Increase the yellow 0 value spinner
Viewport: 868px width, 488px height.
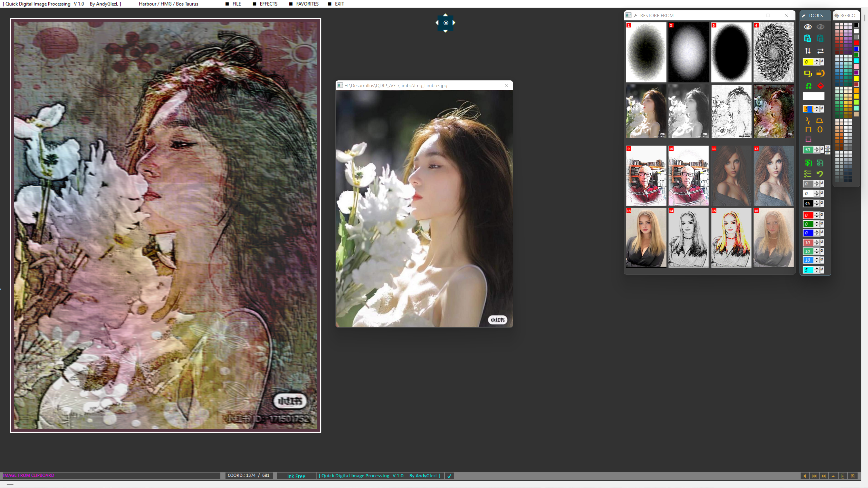(x=817, y=60)
